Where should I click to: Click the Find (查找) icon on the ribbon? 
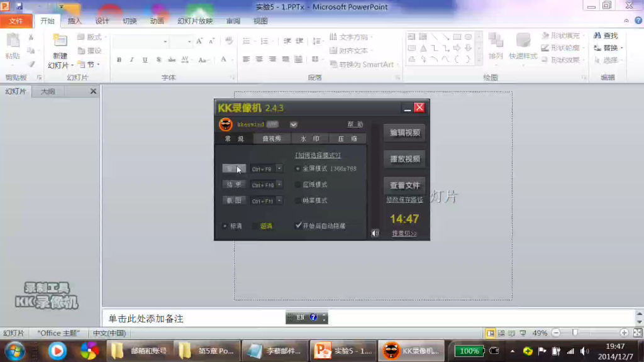coord(609,35)
